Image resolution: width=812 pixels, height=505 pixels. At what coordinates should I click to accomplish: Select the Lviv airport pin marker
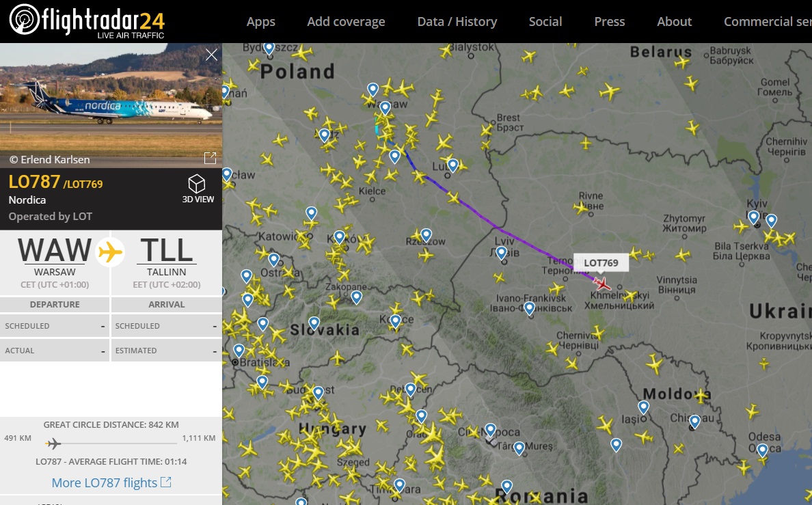click(501, 253)
